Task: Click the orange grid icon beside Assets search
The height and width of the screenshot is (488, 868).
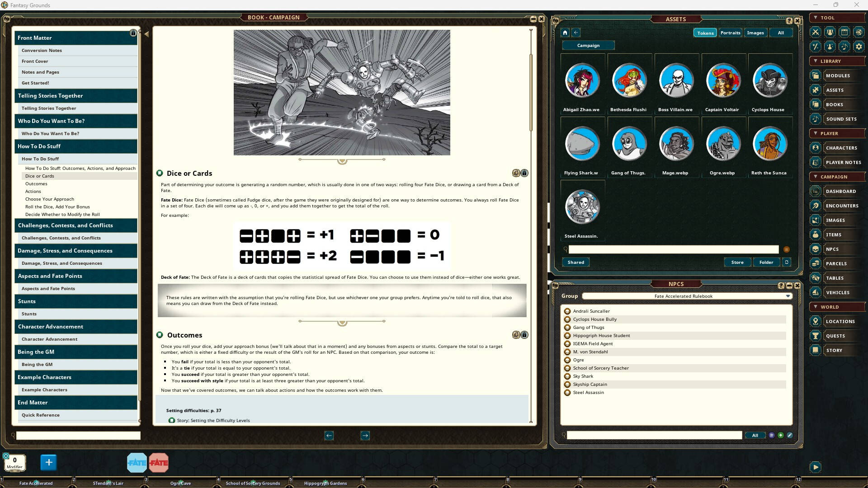Action: pos(786,249)
